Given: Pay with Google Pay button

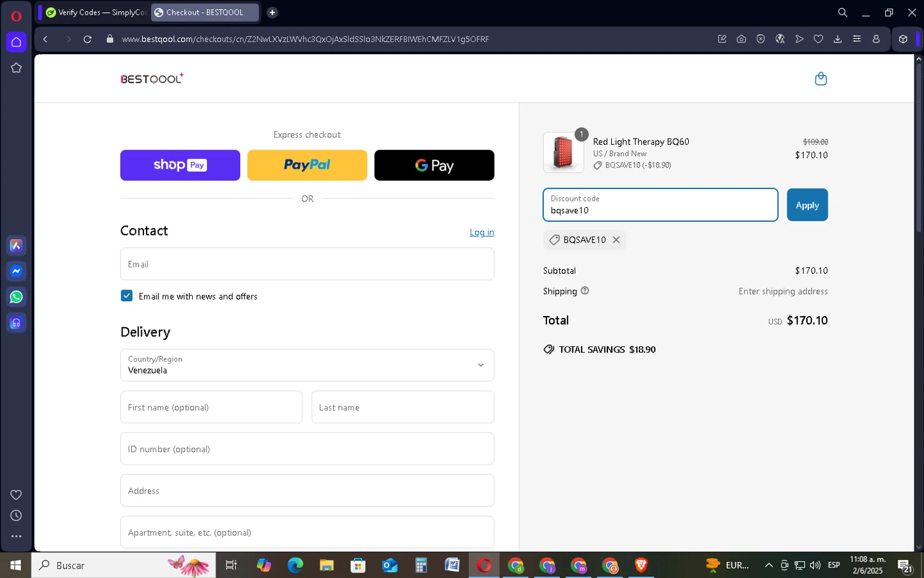Looking at the screenshot, I should pos(434,165).
